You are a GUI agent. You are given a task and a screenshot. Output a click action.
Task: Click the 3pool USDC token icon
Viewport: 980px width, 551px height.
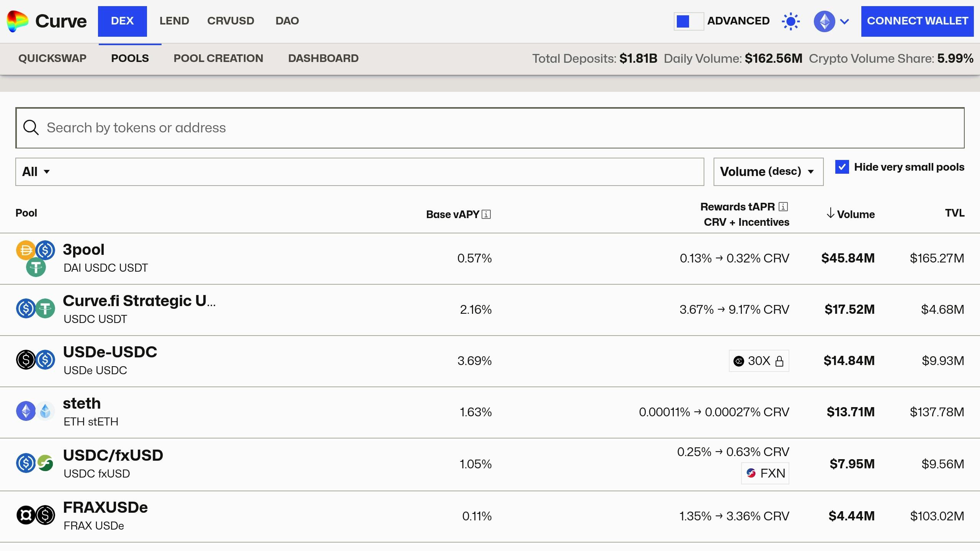(x=46, y=250)
